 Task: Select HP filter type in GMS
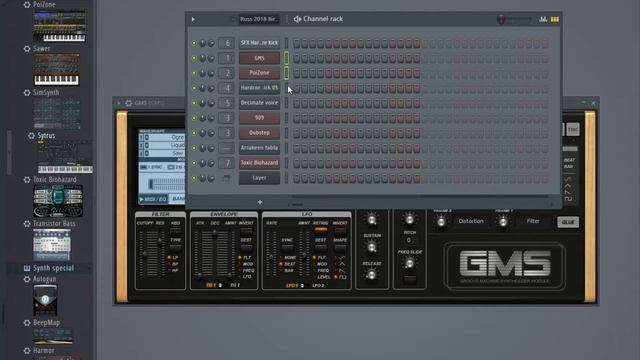click(x=173, y=271)
